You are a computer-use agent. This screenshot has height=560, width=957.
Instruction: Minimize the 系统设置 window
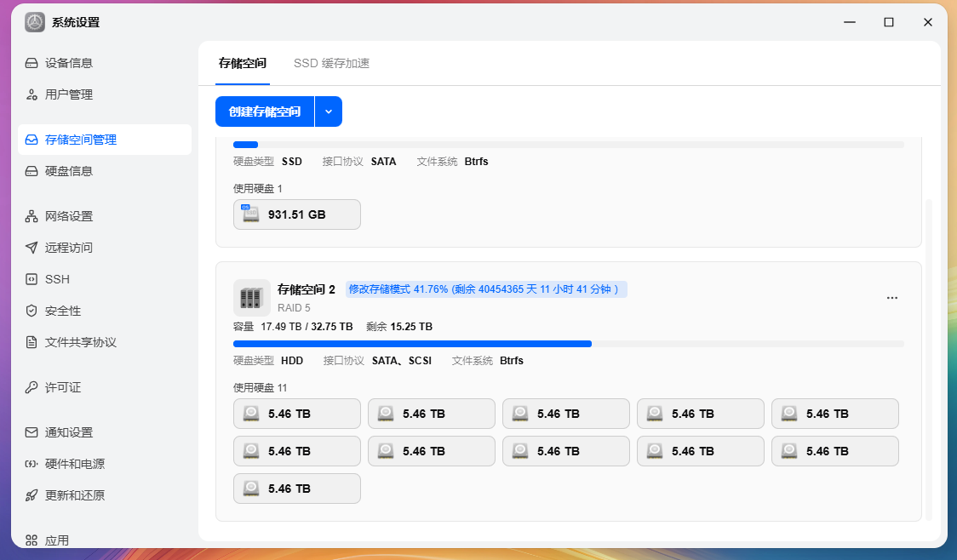(x=850, y=23)
